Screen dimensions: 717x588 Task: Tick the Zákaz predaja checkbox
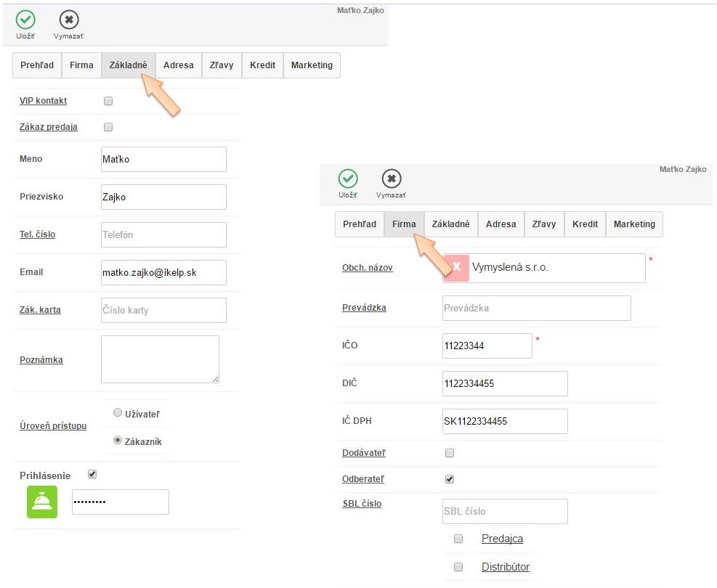pyautogui.click(x=108, y=127)
